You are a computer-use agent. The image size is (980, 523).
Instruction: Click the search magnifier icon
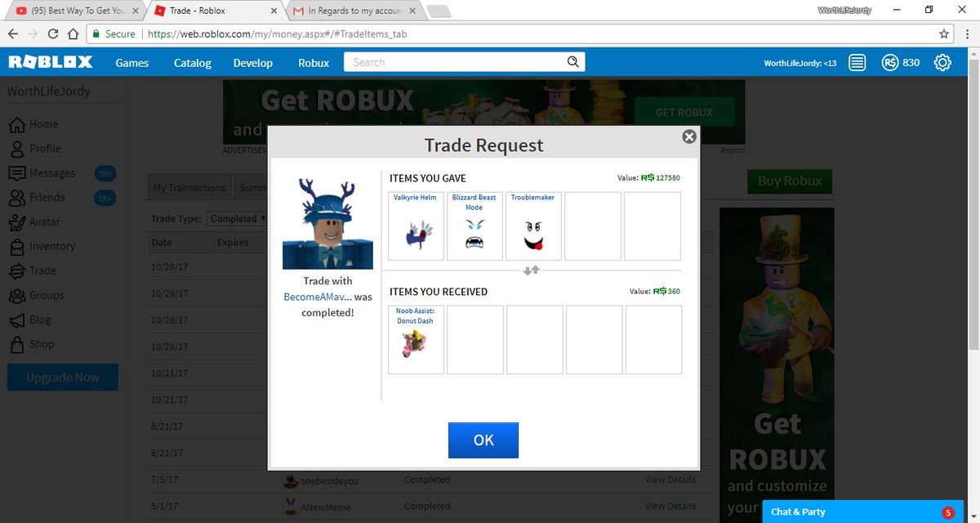click(573, 62)
